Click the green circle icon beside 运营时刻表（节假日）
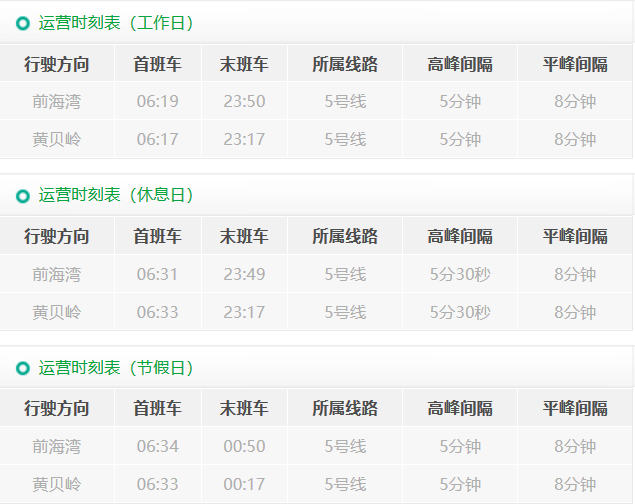Screen dimensions: 635x504 click(x=23, y=369)
